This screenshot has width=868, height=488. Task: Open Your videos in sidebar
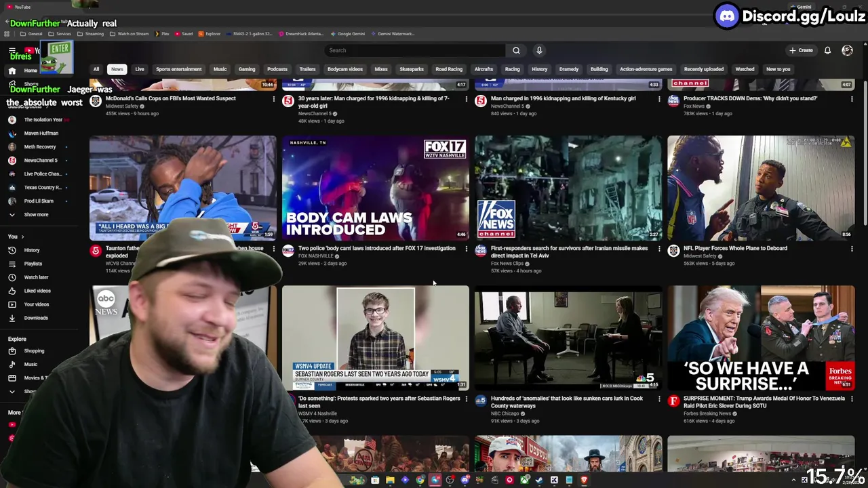point(37,304)
